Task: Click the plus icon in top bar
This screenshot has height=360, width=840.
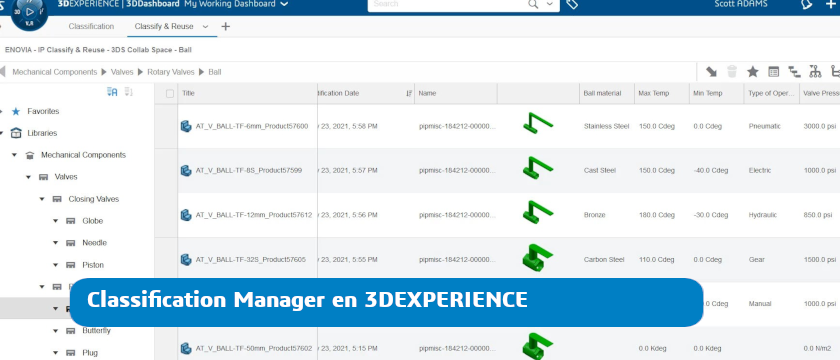Action: [830, 4]
